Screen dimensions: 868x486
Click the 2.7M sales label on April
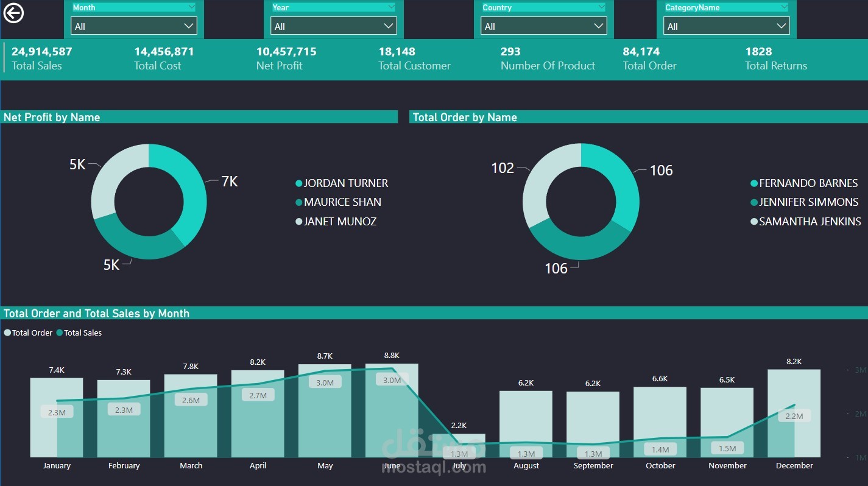258,395
